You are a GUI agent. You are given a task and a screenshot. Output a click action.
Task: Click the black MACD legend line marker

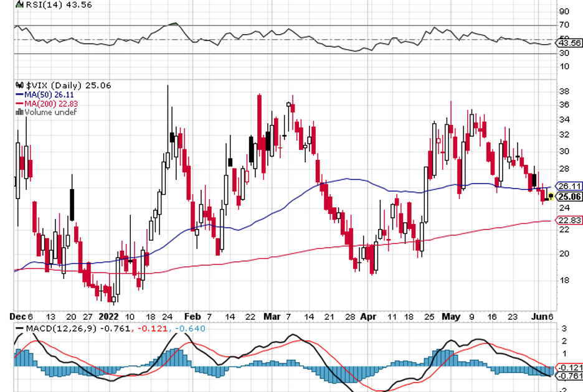pyautogui.click(x=19, y=328)
